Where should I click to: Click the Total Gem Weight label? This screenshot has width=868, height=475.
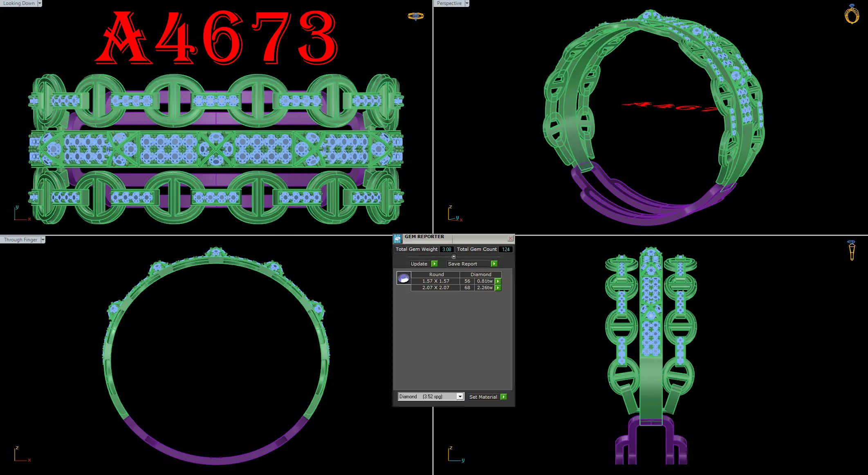417,249
